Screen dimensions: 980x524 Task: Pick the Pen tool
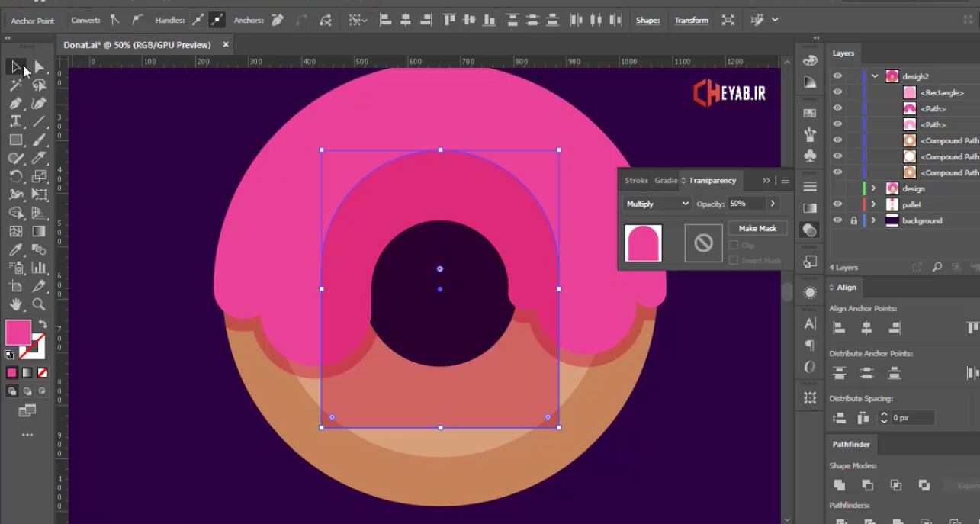pos(15,104)
